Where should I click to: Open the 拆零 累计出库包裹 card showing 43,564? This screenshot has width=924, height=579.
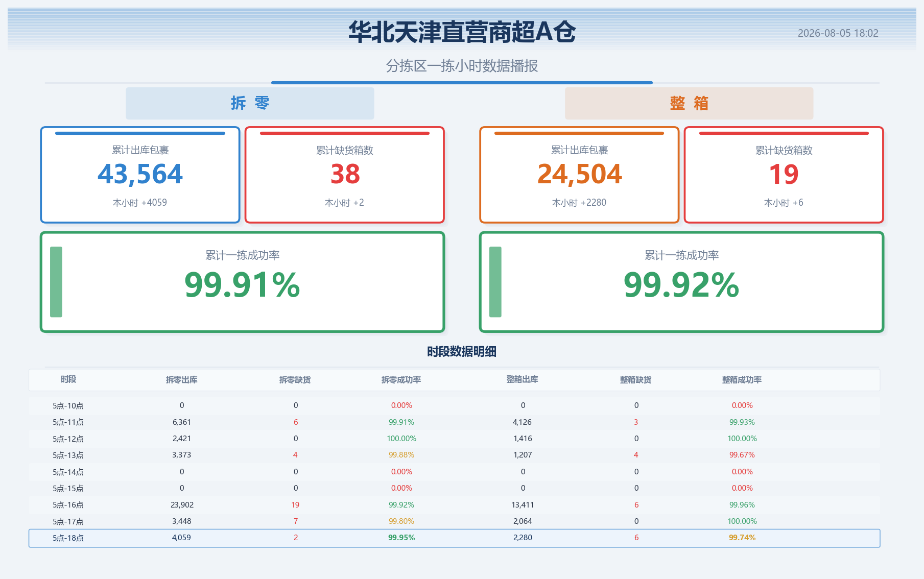point(140,175)
